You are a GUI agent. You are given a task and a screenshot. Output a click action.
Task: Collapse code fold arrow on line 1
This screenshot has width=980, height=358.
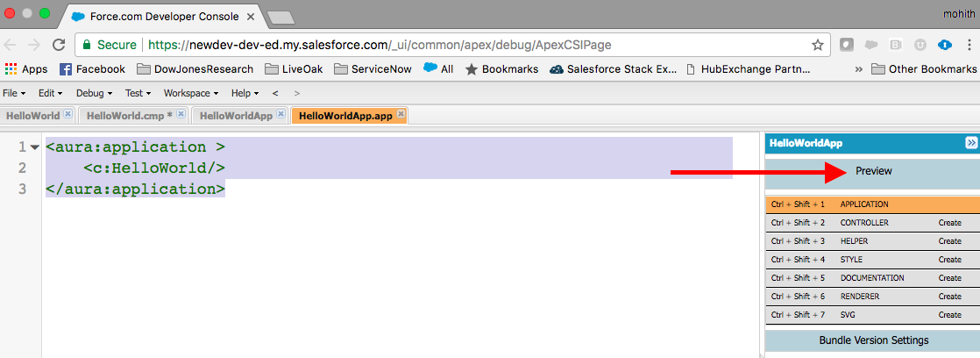pos(34,147)
